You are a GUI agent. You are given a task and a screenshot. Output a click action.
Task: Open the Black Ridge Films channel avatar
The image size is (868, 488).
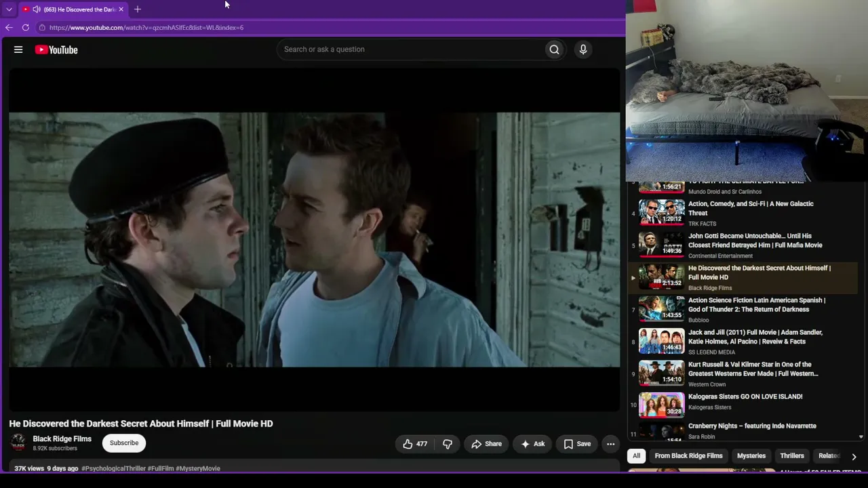pyautogui.click(x=18, y=443)
